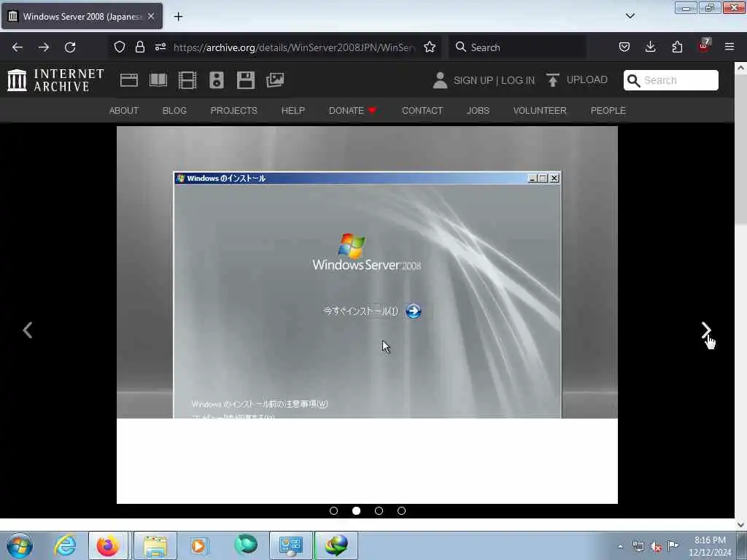Show next carousel image with right chevron
This screenshot has width=747, height=560.
pyautogui.click(x=706, y=330)
